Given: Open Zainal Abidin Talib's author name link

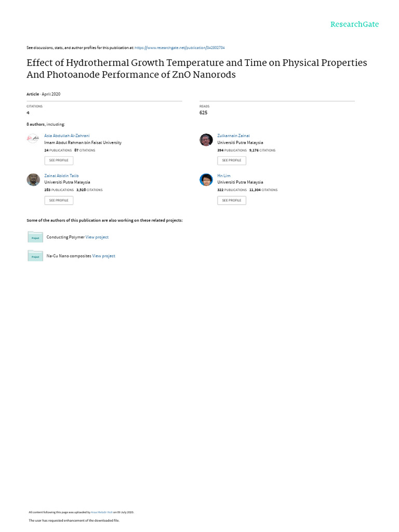Looking at the screenshot, I should (x=61, y=176).
